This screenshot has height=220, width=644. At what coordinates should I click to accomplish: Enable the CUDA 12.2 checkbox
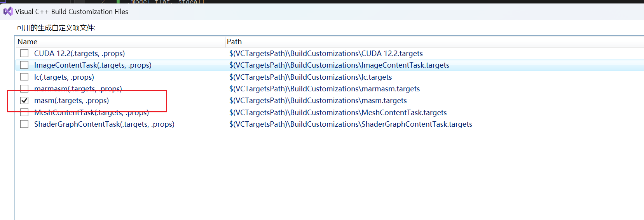24,53
